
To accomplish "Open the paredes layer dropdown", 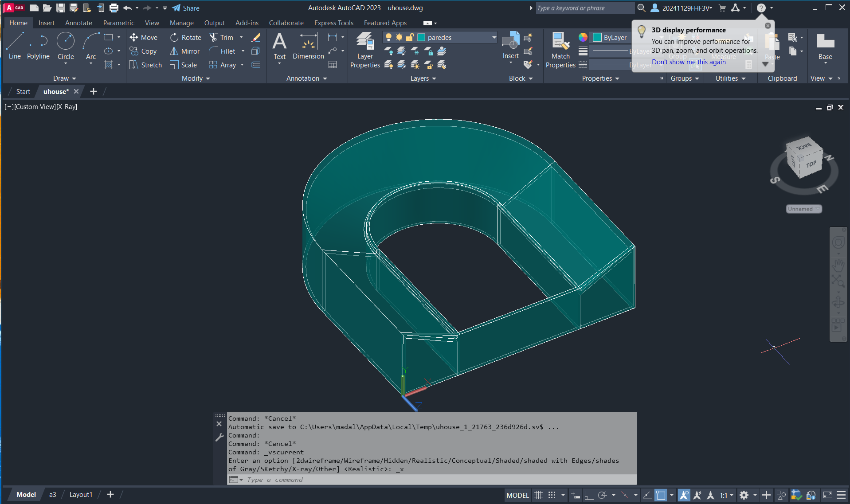I will tap(494, 38).
